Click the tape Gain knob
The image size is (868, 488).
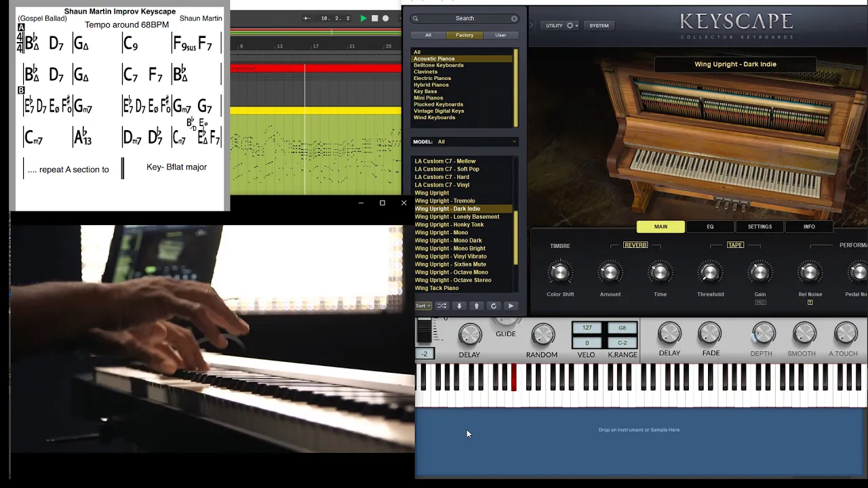point(759,272)
